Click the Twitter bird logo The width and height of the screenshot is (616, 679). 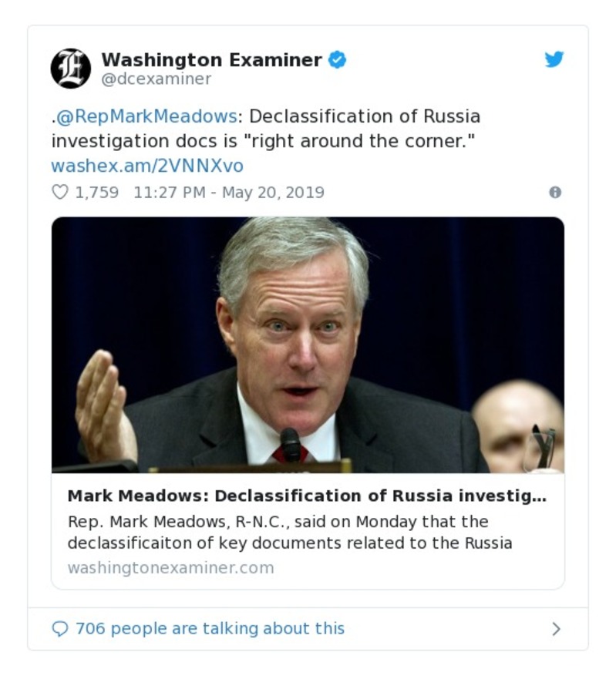554,60
